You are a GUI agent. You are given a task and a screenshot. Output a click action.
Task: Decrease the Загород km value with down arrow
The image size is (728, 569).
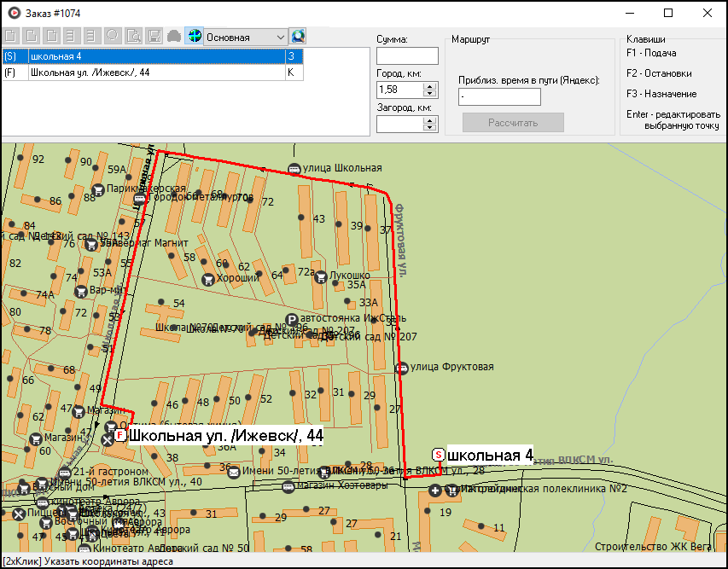tap(430, 128)
